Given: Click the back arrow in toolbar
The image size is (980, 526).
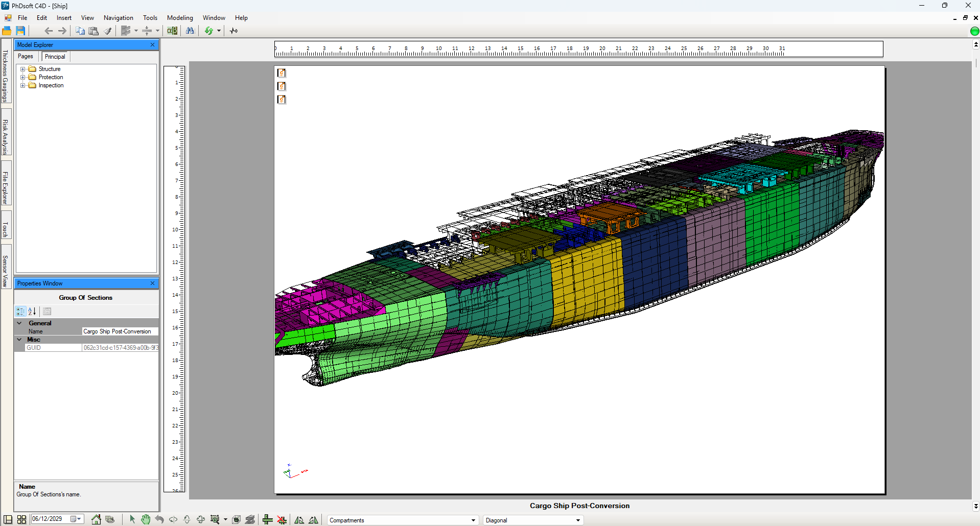Looking at the screenshot, I should [49, 31].
